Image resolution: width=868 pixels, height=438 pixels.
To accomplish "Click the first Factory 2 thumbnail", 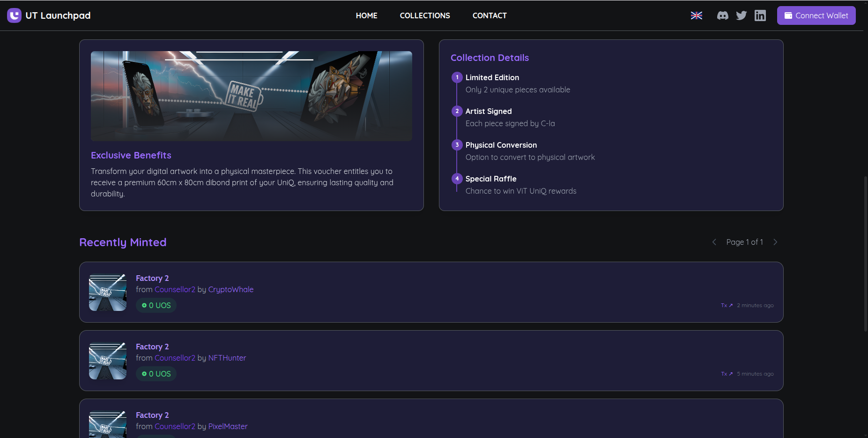I will point(108,293).
